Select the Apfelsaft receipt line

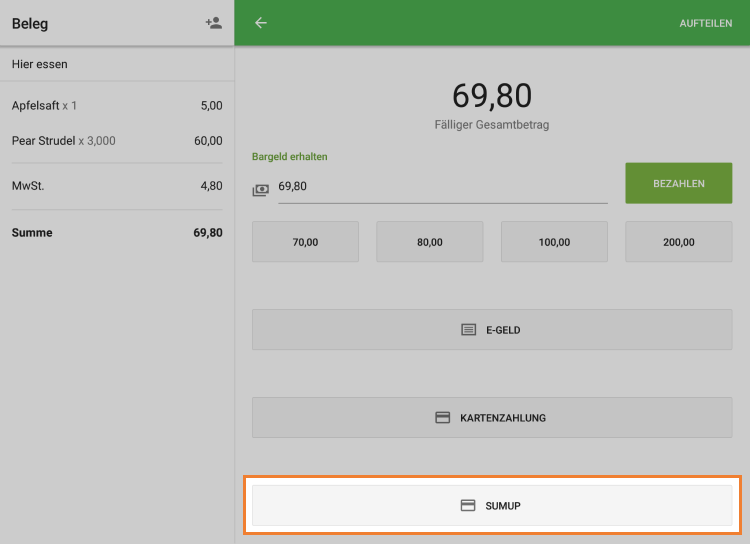click(x=117, y=105)
